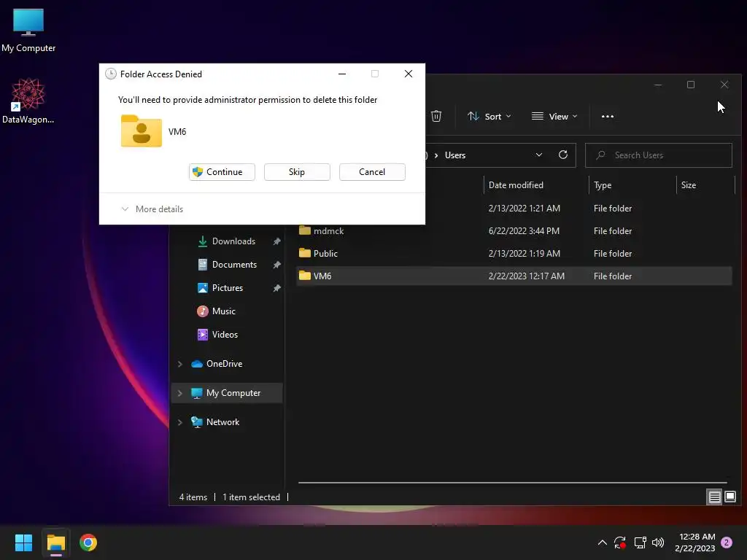Screen dimensions: 747x560
Task: Open the My Computer desktop icon
Action: [28, 30]
